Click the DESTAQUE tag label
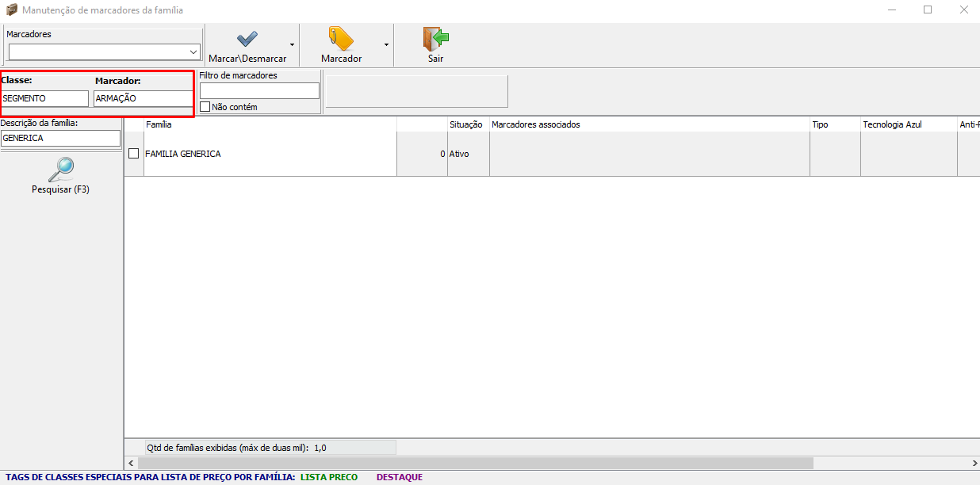This screenshot has width=980, height=485. pyautogui.click(x=400, y=477)
